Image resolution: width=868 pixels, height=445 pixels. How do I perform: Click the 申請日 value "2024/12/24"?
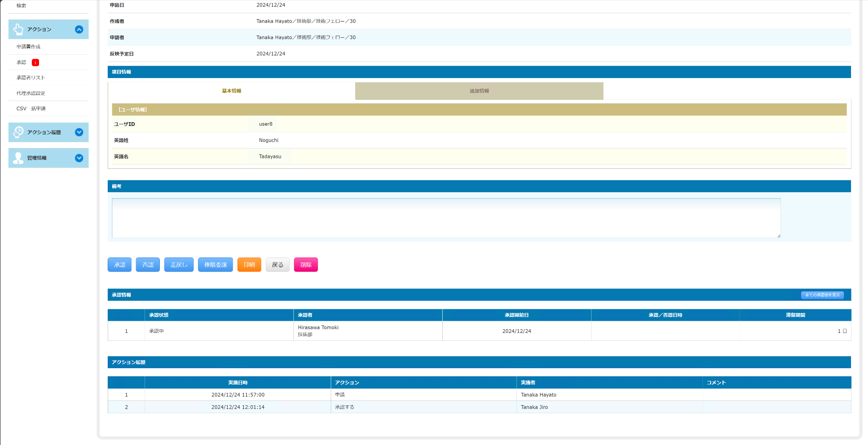[x=271, y=5]
